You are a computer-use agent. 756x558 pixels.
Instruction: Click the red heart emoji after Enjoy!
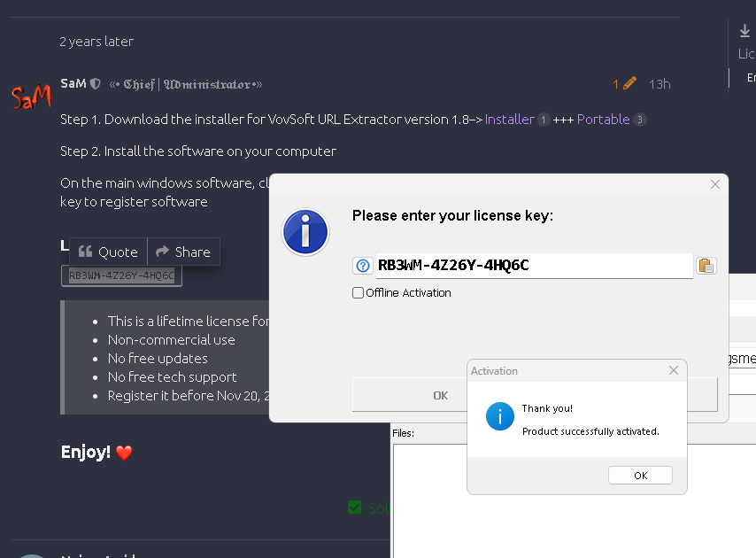(124, 453)
